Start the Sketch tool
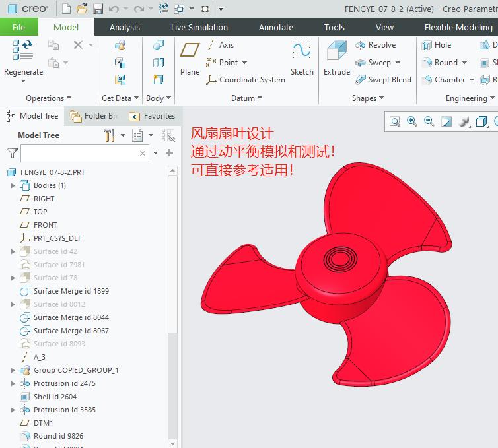Image resolution: width=498 pixels, height=448 pixels. pos(302,59)
